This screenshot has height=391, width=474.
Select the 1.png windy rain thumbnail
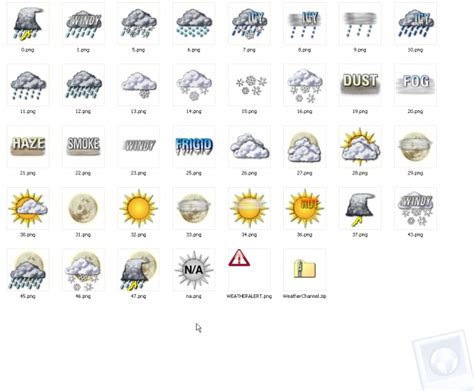[83, 23]
